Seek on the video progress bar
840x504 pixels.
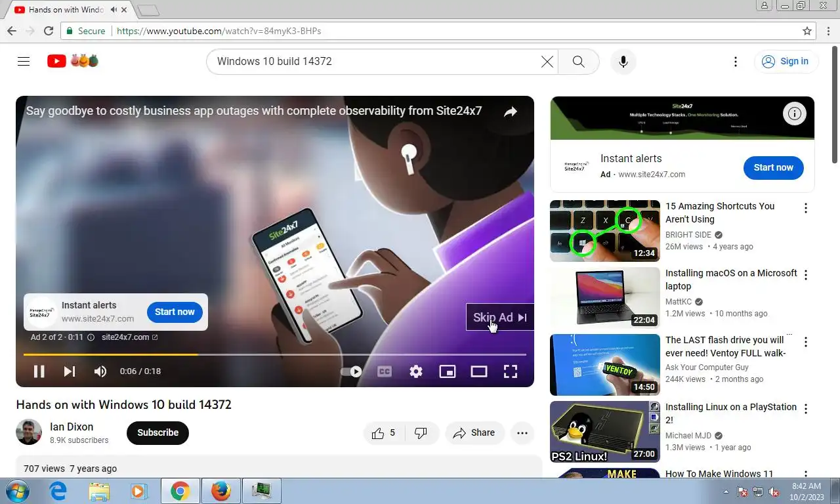pyautogui.click(x=275, y=354)
